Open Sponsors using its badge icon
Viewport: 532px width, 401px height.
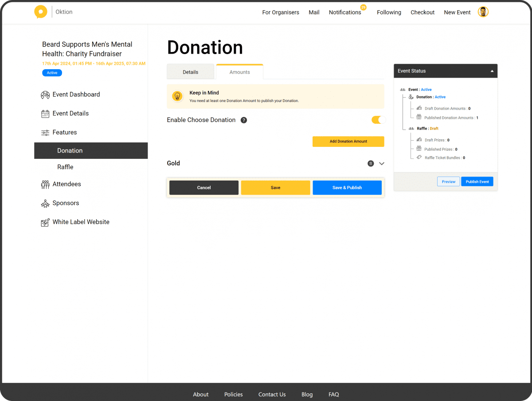tap(45, 203)
